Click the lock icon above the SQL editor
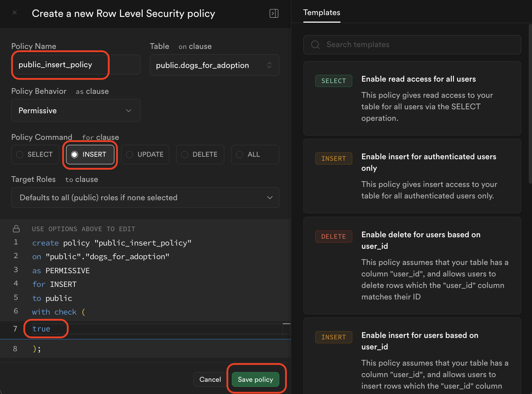 coord(16,229)
